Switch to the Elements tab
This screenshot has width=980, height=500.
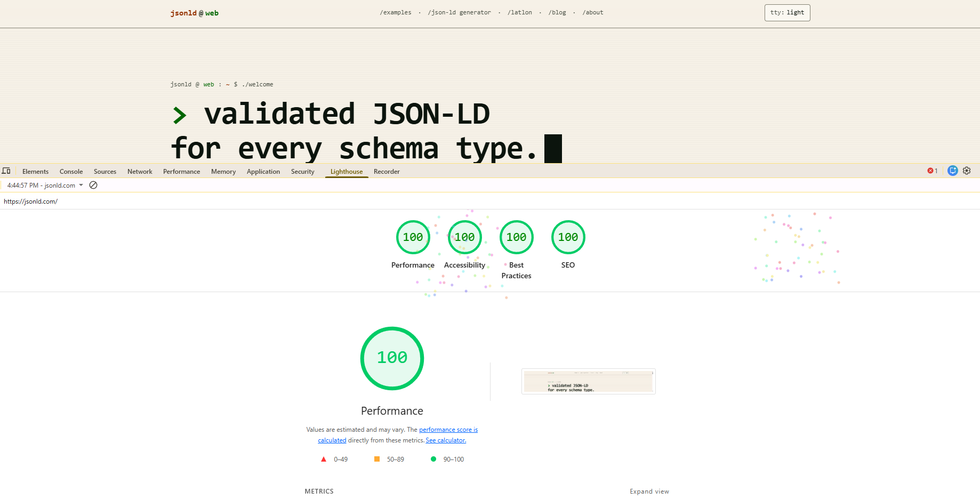point(35,172)
